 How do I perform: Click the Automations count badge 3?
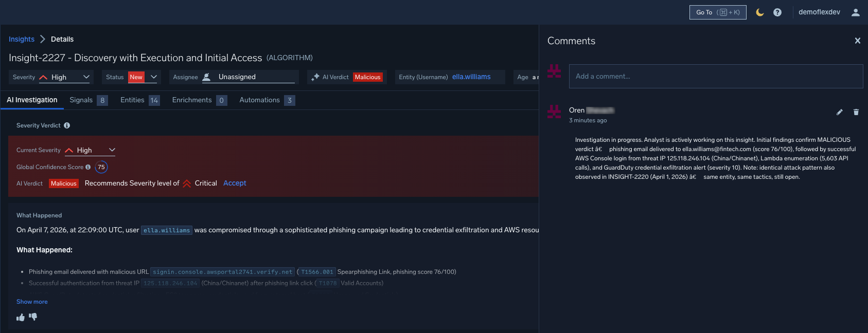(290, 100)
